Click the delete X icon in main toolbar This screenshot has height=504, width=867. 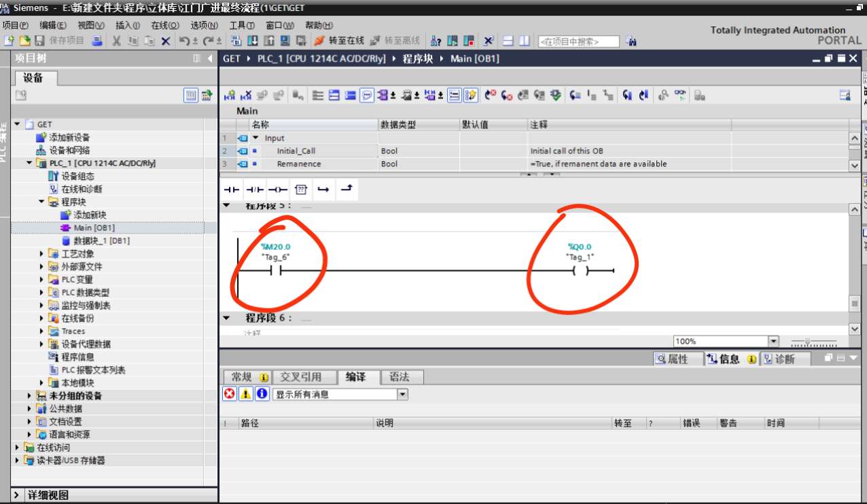(x=165, y=41)
